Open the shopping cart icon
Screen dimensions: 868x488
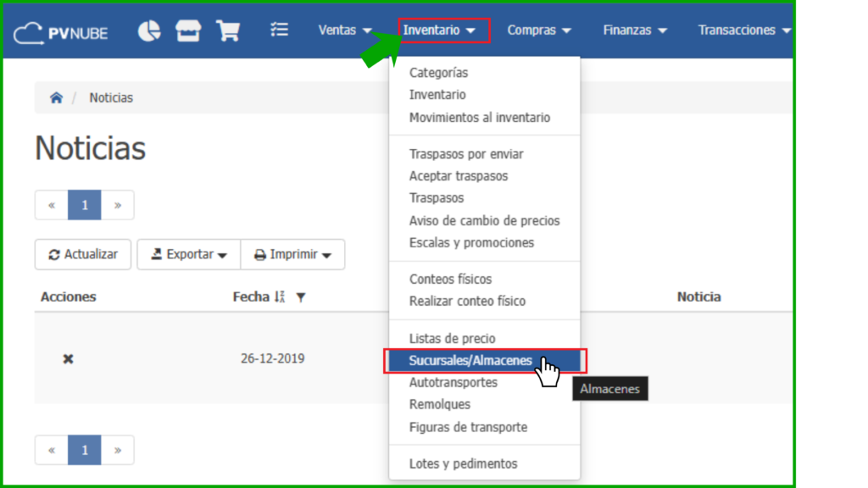(227, 30)
